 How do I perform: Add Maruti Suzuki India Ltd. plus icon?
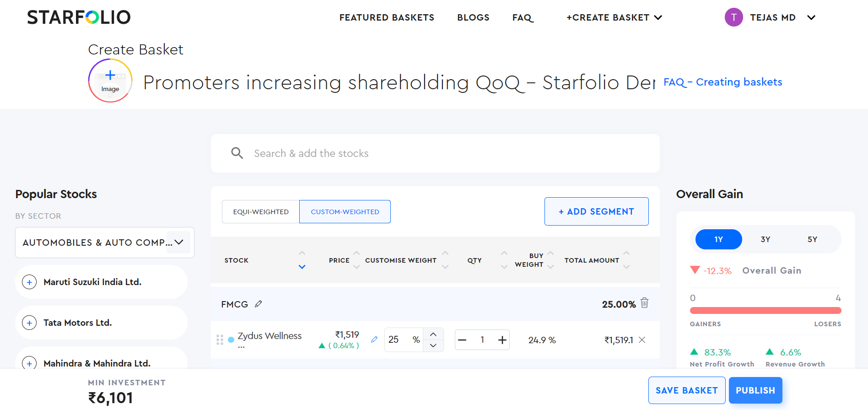tap(30, 282)
